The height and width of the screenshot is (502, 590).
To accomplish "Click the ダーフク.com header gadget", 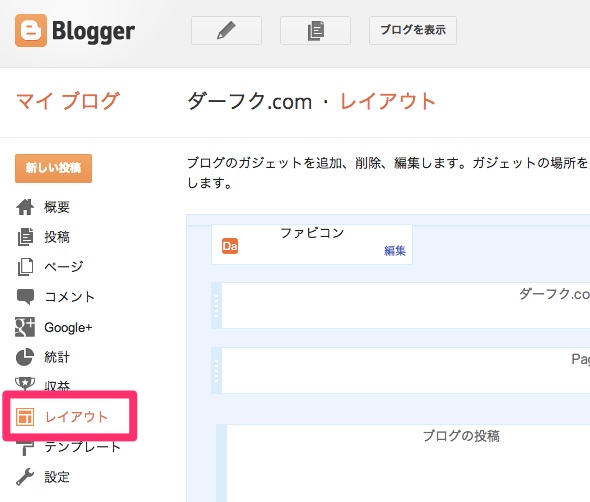I will click(x=406, y=306).
